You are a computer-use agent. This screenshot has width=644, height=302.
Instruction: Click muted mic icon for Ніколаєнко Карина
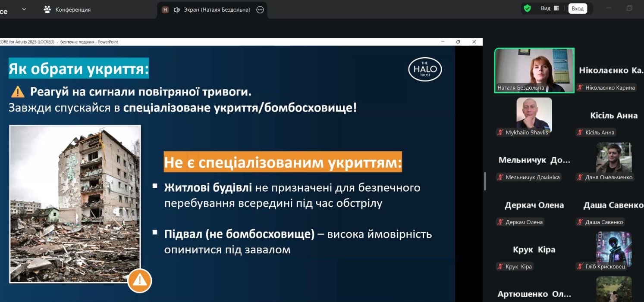pos(580,88)
